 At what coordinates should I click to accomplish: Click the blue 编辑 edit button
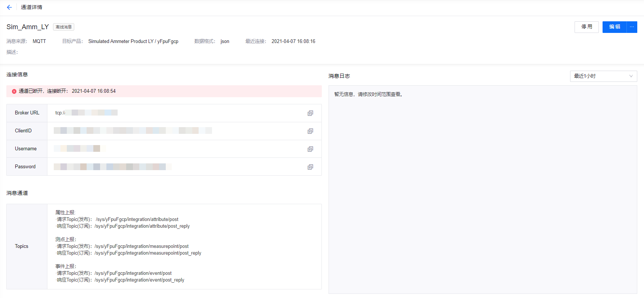[615, 27]
